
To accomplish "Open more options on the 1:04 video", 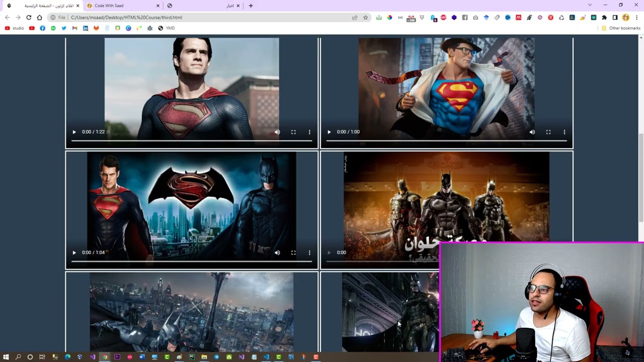I will click(309, 252).
